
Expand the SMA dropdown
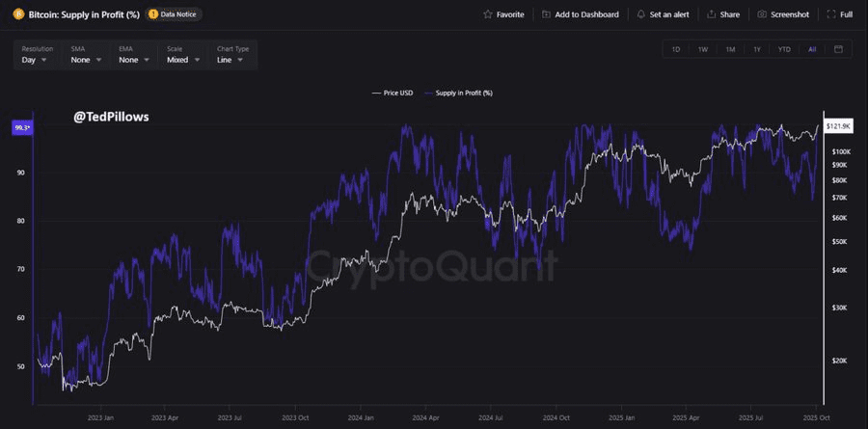(x=85, y=54)
